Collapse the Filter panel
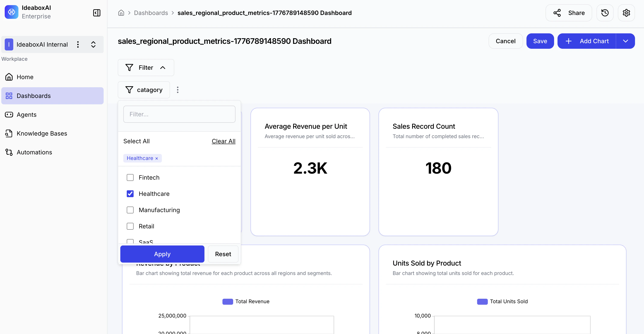644x334 pixels. (x=146, y=68)
